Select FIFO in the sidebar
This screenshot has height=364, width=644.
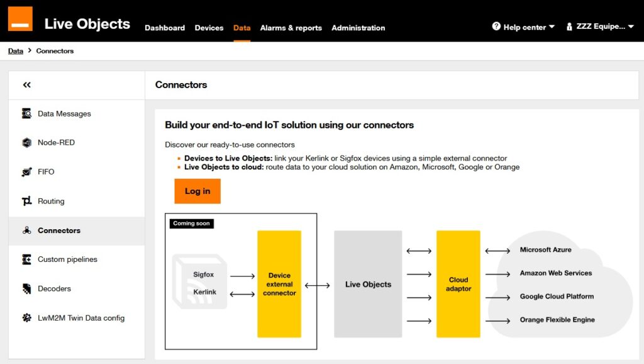click(x=46, y=172)
